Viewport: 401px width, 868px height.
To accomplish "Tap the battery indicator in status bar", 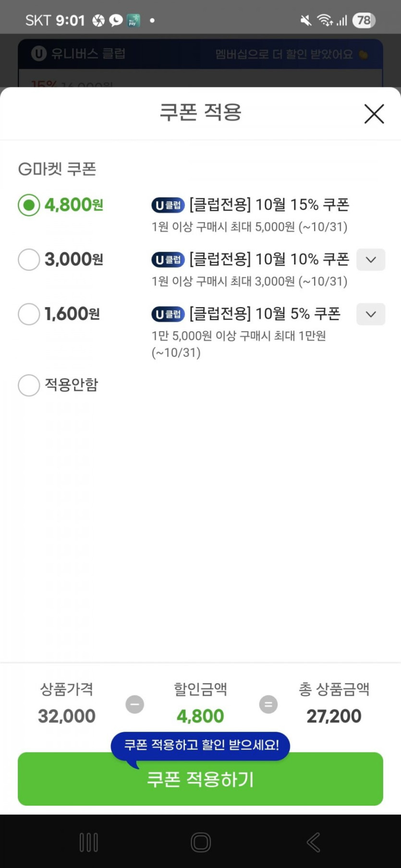I will 364,20.
